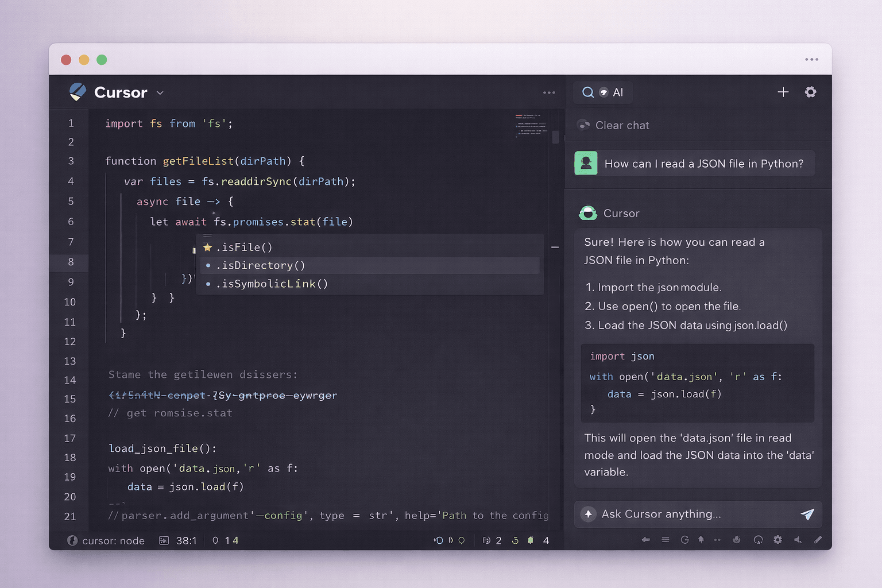
Task: Toggle the mute icon in bottom toolbar
Action: pyautogui.click(x=798, y=540)
